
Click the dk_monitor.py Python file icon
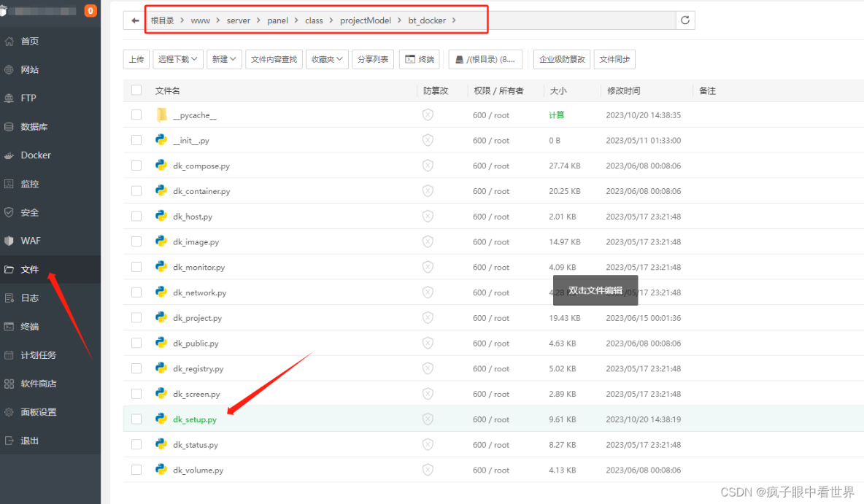tap(161, 267)
